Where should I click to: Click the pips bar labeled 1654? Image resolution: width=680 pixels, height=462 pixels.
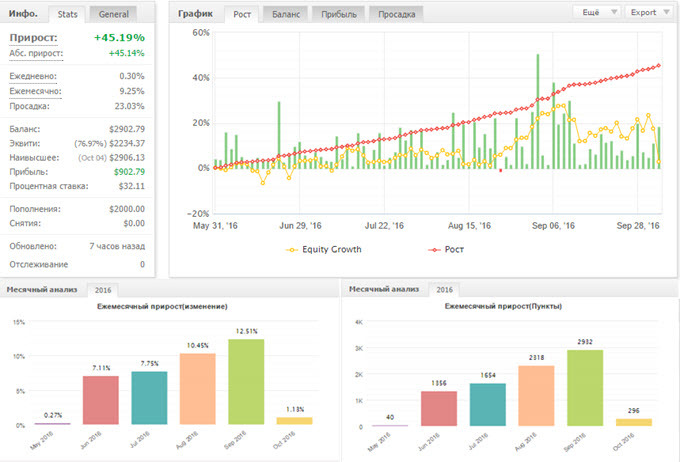488,405
